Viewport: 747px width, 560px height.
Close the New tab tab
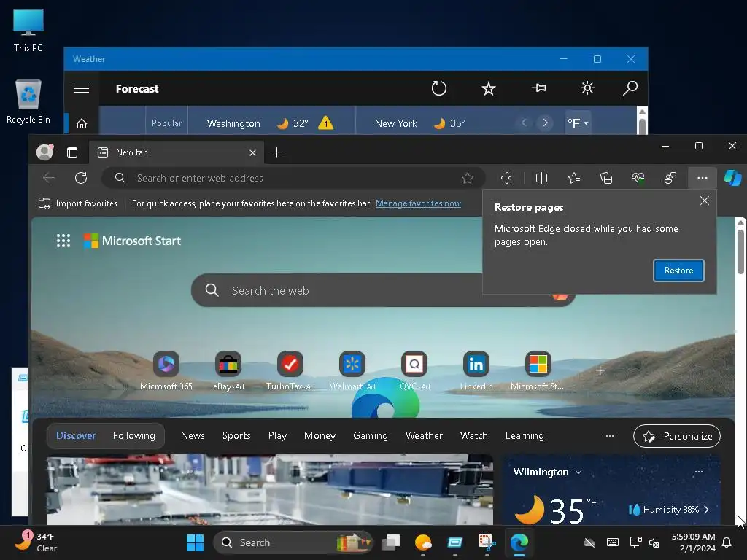click(252, 153)
